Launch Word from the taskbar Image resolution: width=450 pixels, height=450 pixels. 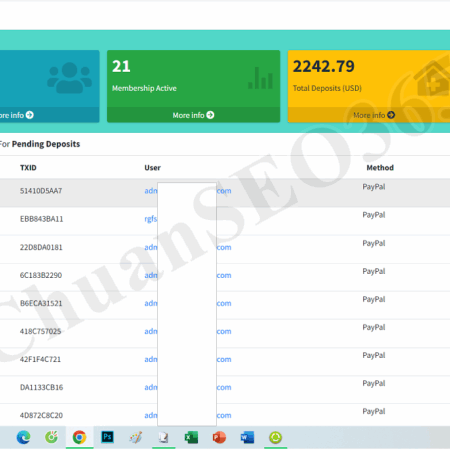247,437
